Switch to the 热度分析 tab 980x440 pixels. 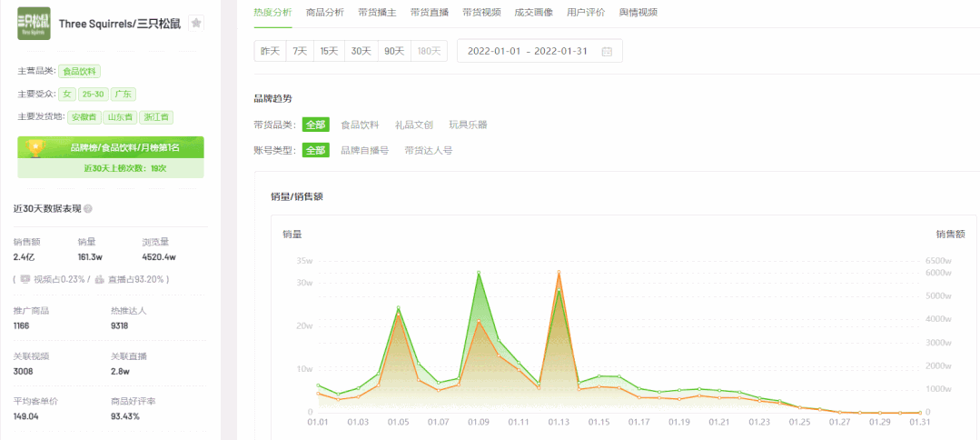click(272, 12)
